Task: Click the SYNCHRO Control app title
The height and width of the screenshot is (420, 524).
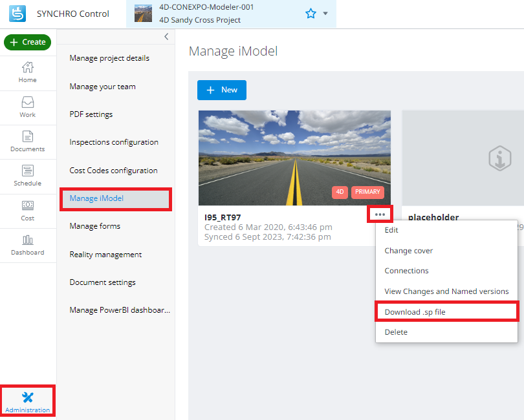Action: [x=73, y=14]
